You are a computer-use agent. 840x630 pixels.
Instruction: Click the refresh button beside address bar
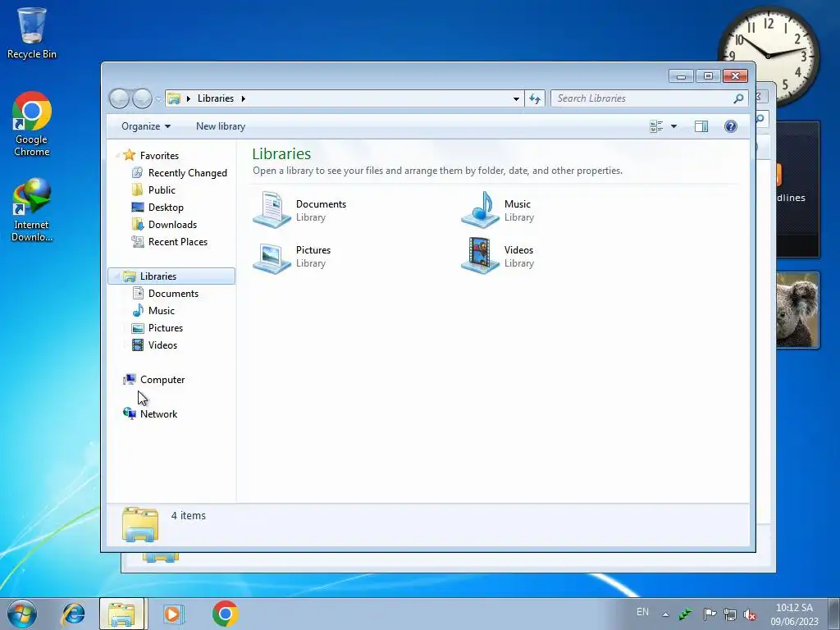535,98
